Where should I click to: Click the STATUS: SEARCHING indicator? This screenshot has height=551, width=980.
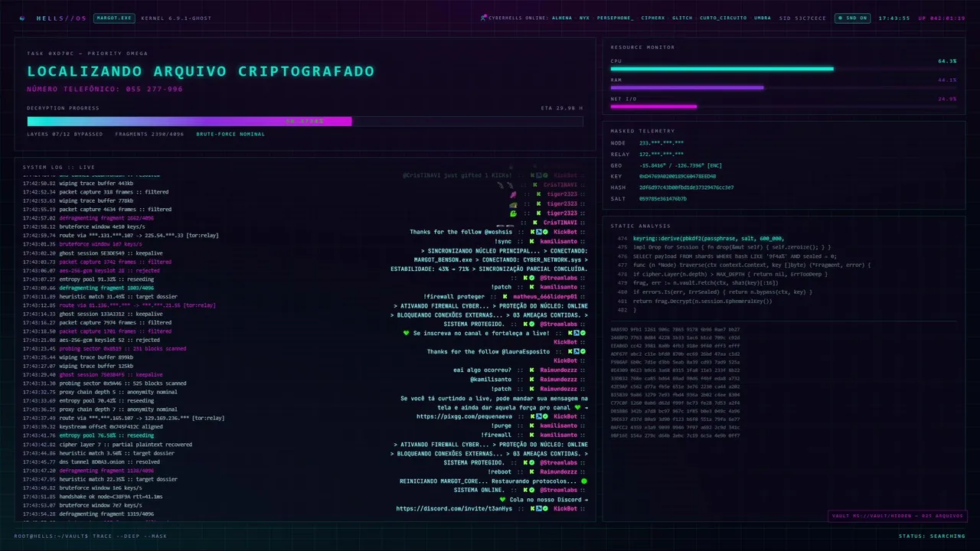click(x=932, y=536)
